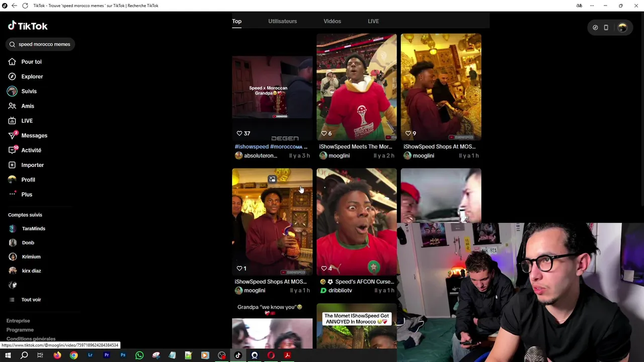The height and width of the screenshot is (362, 644).
Task: Open The Moment IShowSpeed Got ANNOYED video
Action: pyautogui.click(x=357, y=326)
